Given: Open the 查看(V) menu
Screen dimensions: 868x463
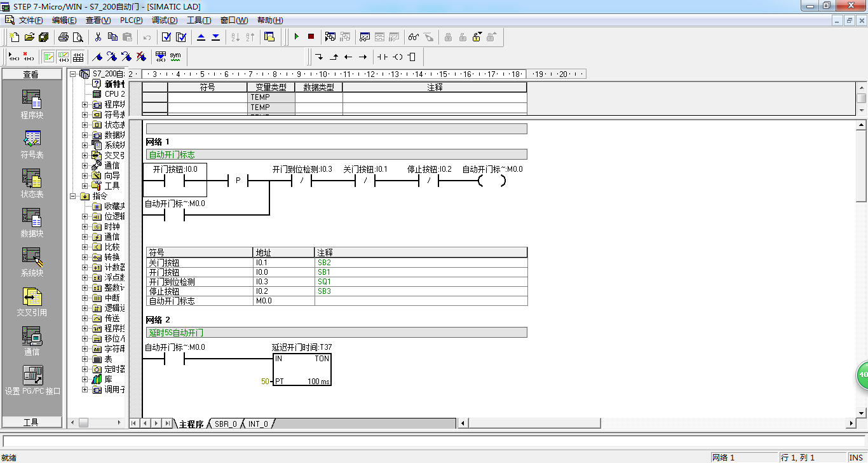Looking at the screenshot, I should (x=98, y=20).
